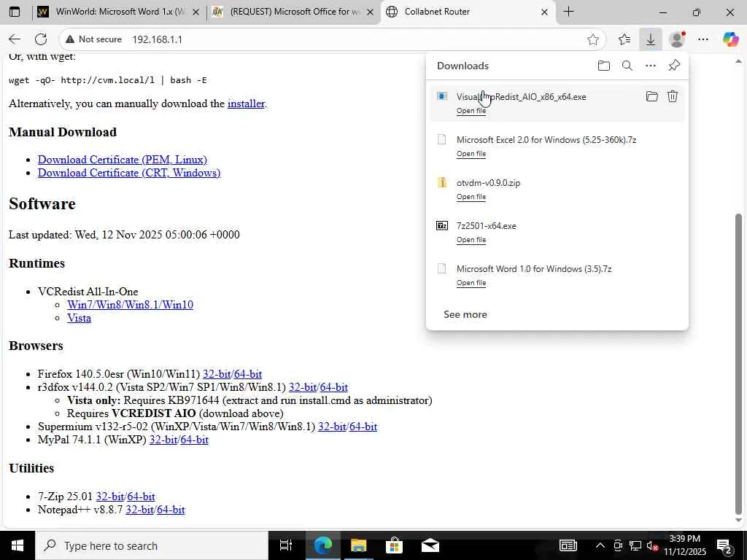The width and height of the screenshot is (747, 560).
Task: Download Certificate (CRT, Windows) link
Action: coord(129,173)
